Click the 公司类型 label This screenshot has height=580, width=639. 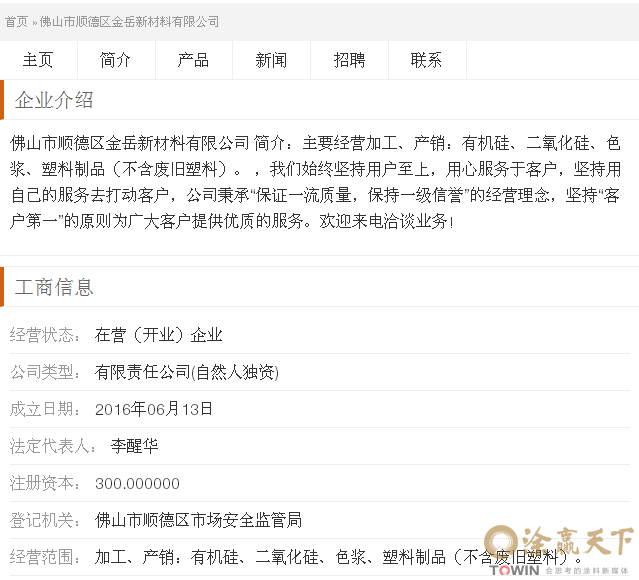click(x=46, y=372)
